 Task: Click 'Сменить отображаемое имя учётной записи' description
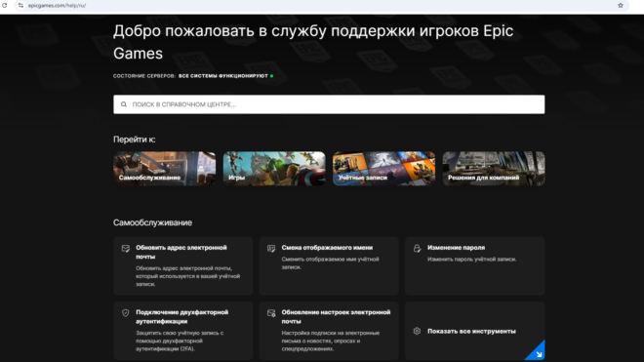coord(330,263)
